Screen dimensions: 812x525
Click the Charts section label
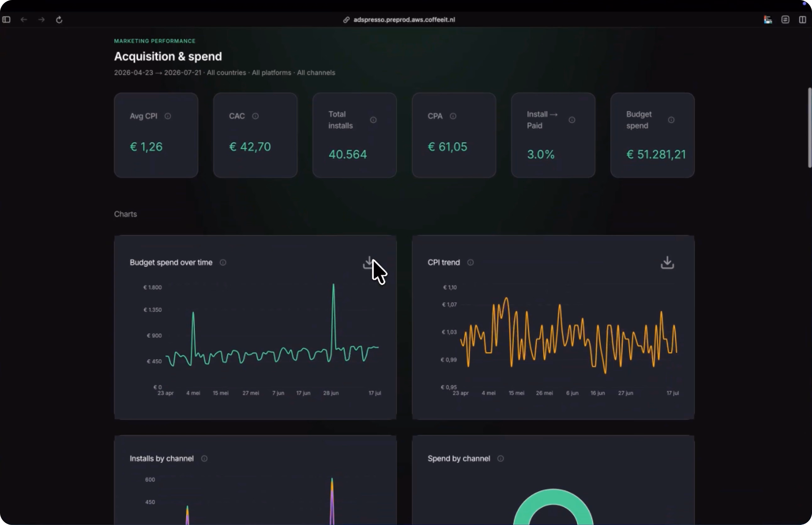point(125,214)
